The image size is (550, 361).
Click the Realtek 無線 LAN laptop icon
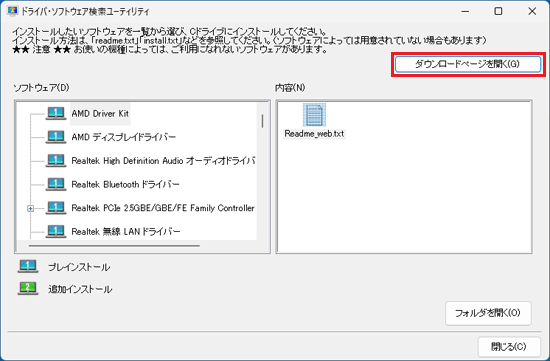56,231
